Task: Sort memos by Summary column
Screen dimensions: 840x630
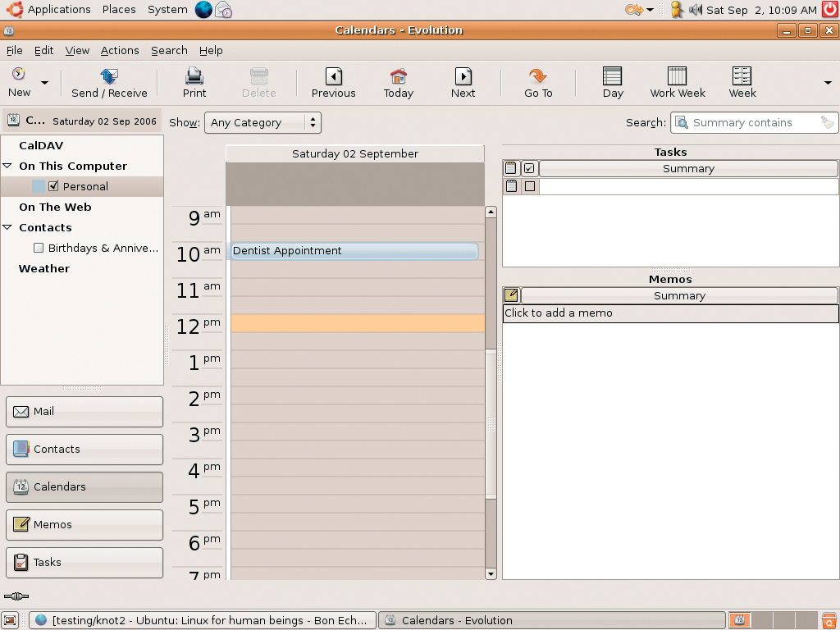Action: click(x=679, y=295)
